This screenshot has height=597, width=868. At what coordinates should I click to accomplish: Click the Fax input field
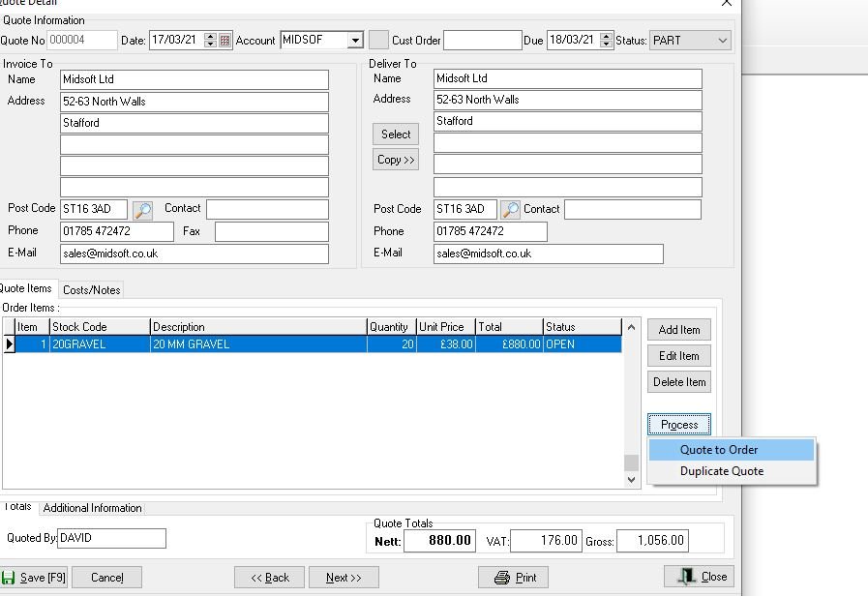coord(272,232)
